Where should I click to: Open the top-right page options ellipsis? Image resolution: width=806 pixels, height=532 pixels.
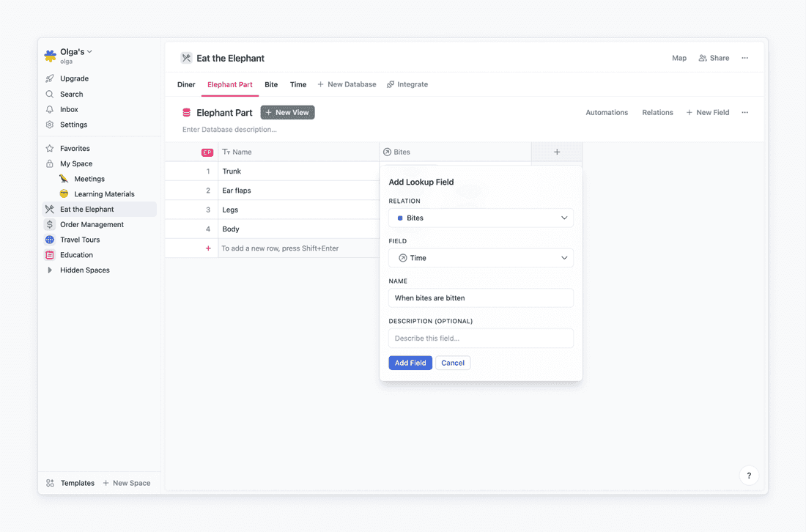pos(744,58)
